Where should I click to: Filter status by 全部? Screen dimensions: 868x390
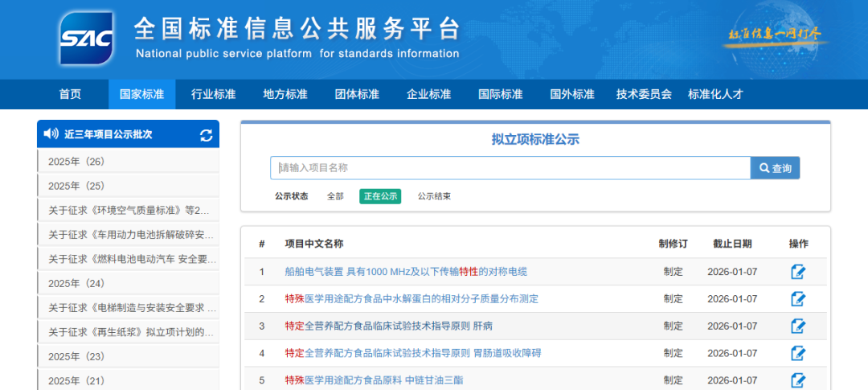pyautogui.click(x=335, y=196)
